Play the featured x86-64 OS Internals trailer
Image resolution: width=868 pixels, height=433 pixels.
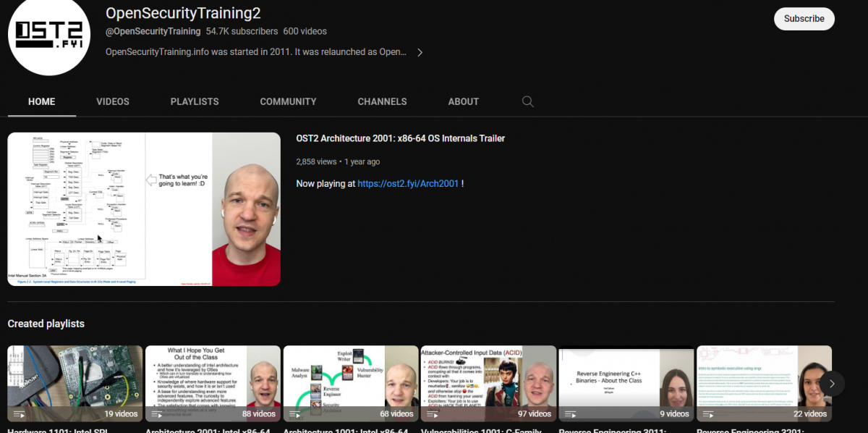click(144, 209)
